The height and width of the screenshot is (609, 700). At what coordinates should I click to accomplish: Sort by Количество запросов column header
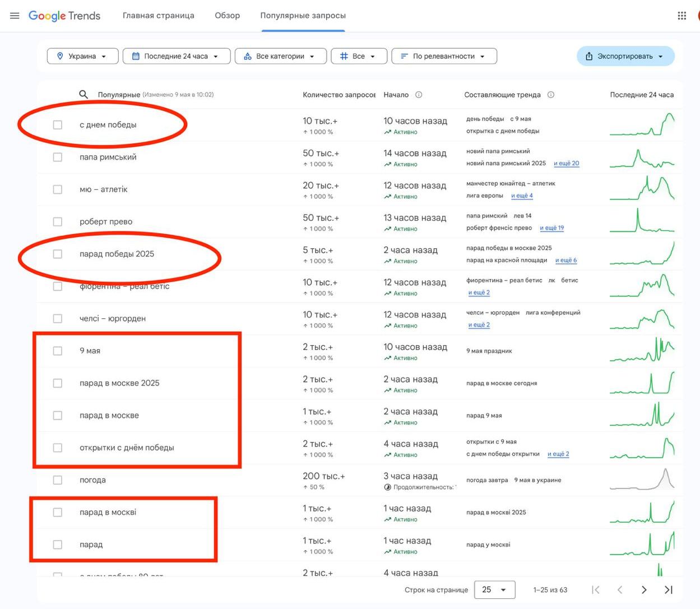point(339,95)
